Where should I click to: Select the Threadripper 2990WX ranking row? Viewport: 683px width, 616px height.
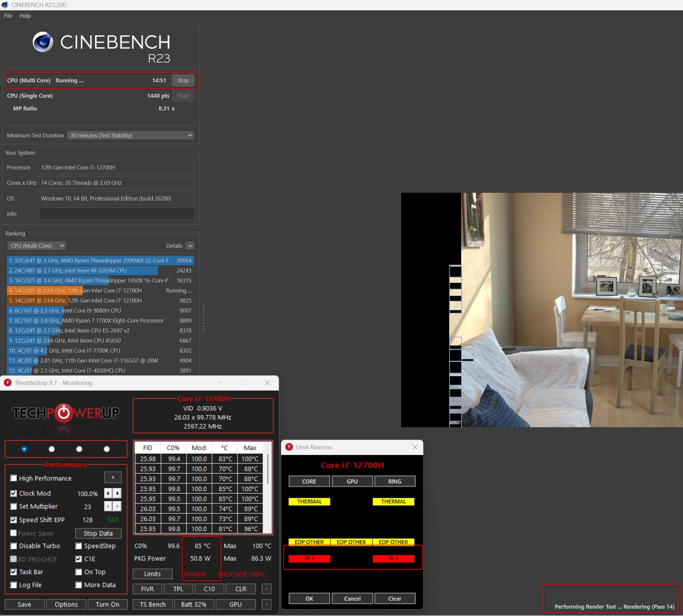coord(100,260)
